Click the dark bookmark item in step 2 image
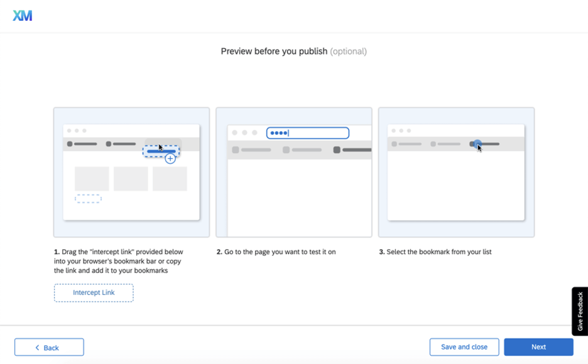This screenshot has width=588, height=364. (352, 150)
